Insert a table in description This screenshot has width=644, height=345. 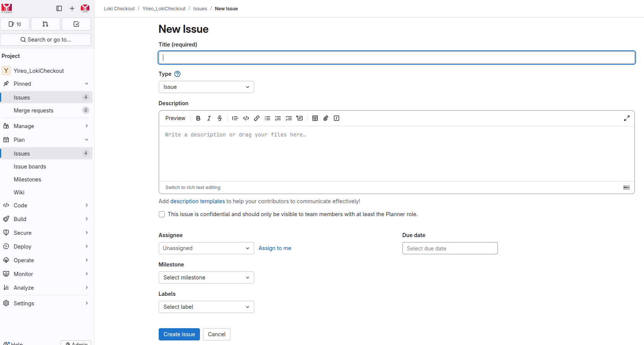[x=315, y=118]
